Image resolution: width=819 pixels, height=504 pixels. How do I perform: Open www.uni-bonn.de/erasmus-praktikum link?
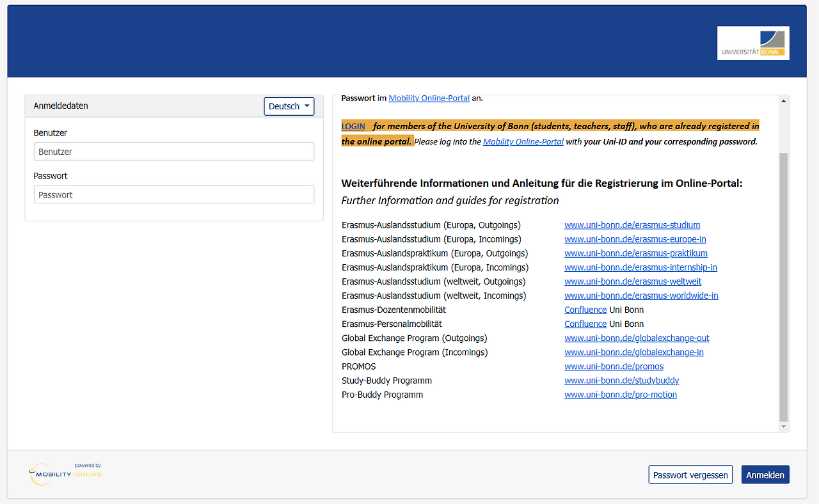[x=636, y=253]
